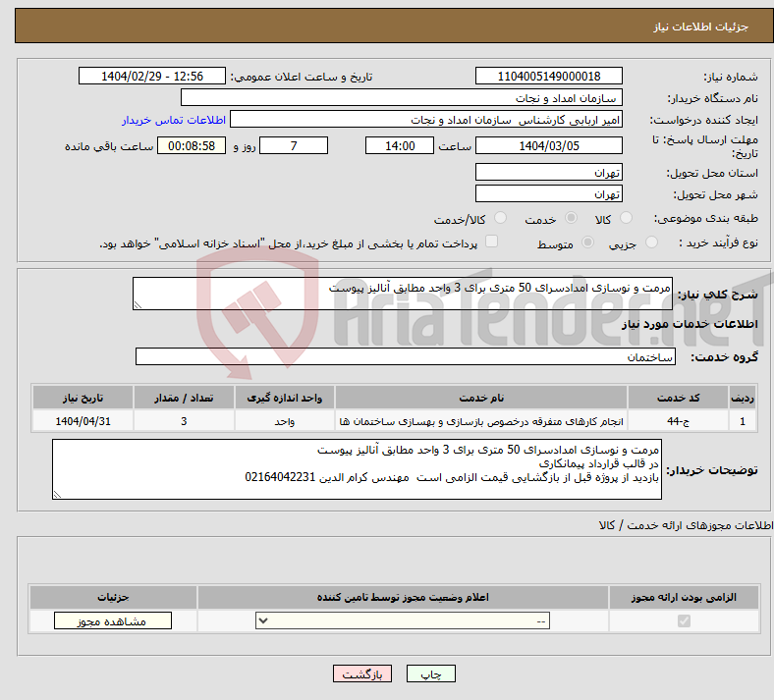This screenshot has height=700, width=774.
Task: Select the کالا/خدمت radio button
Action: [x=500, y=218]
